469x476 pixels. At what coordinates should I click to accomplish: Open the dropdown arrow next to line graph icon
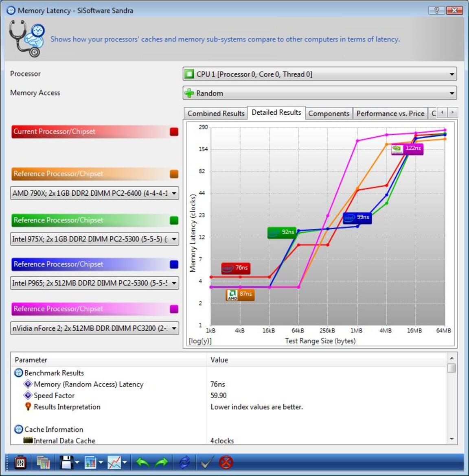click(125, 463)
